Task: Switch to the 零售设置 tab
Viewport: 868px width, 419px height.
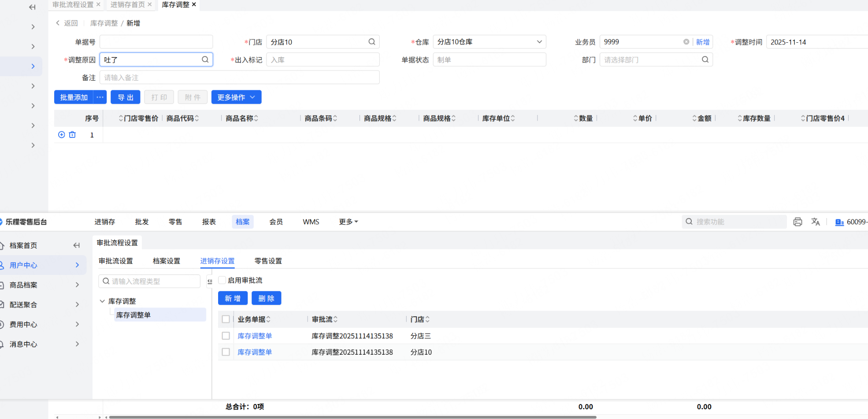Action: tap(268, 261)
